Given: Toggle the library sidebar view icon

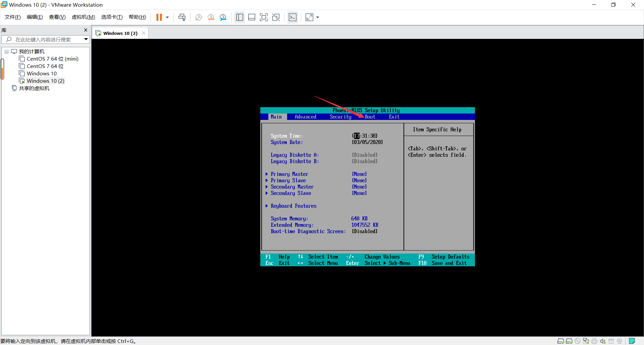Looking at the screenshot, I should (x=239, y=17).
